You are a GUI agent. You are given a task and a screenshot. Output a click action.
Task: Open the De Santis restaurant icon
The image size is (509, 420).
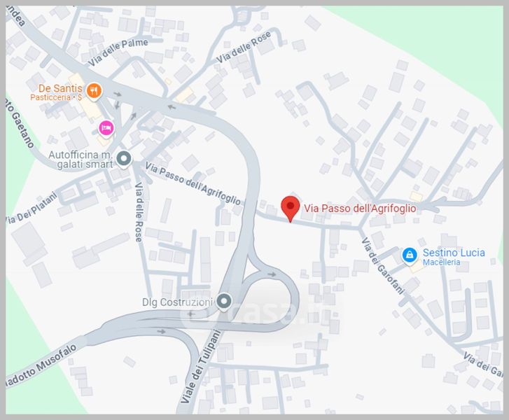pos(94,90)
